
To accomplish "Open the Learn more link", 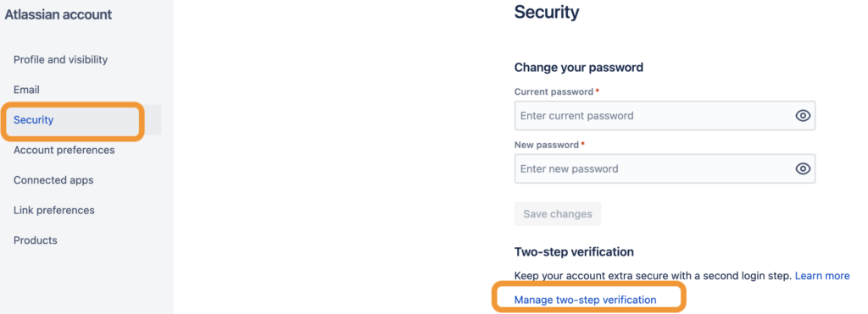I will point(822,275).
